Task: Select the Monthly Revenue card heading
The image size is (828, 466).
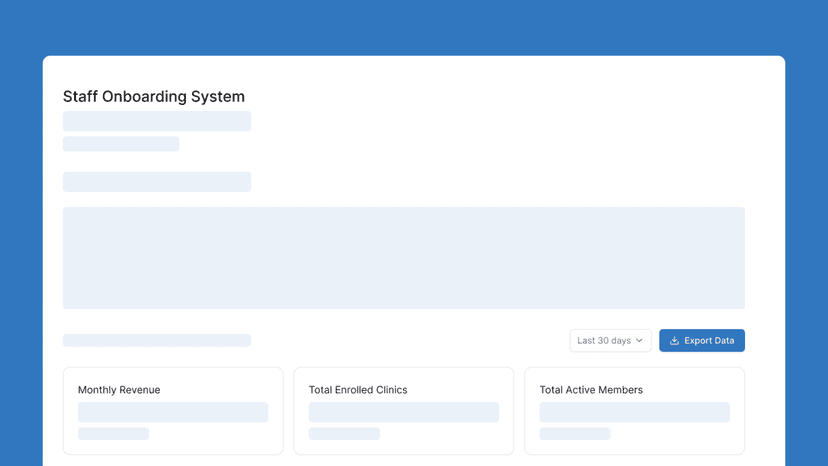Action: pos(119,390)
